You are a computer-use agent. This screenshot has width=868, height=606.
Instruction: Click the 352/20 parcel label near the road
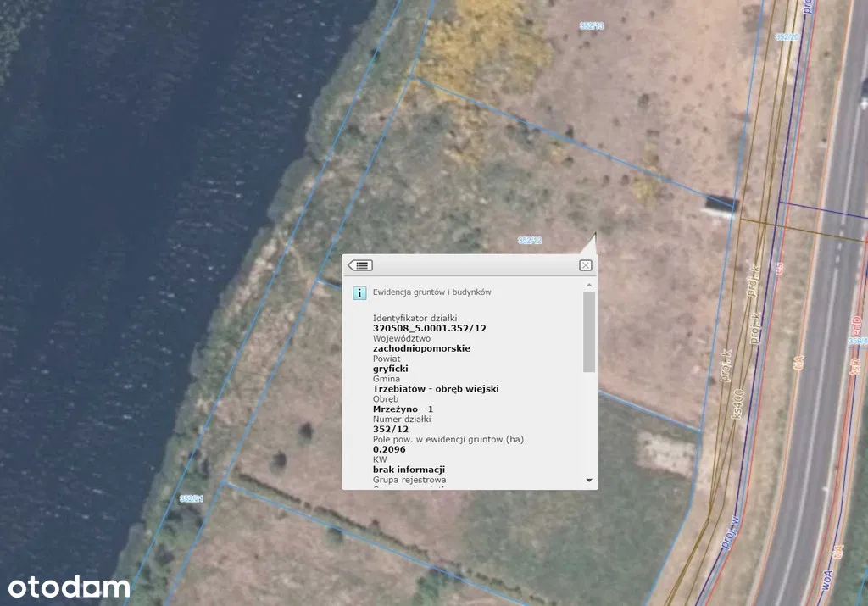[787, 36]
